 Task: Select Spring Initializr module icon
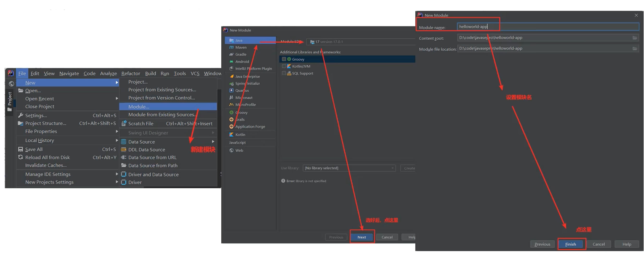[231, 83]
